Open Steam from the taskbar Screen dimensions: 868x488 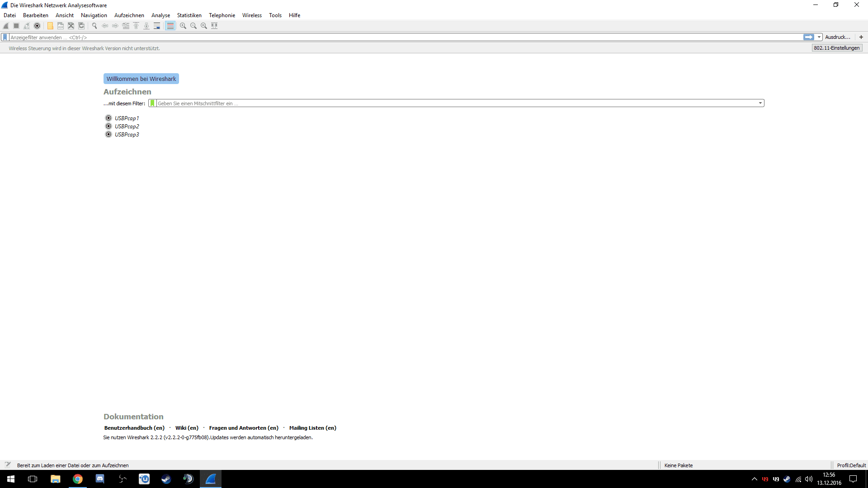(166, 479)
